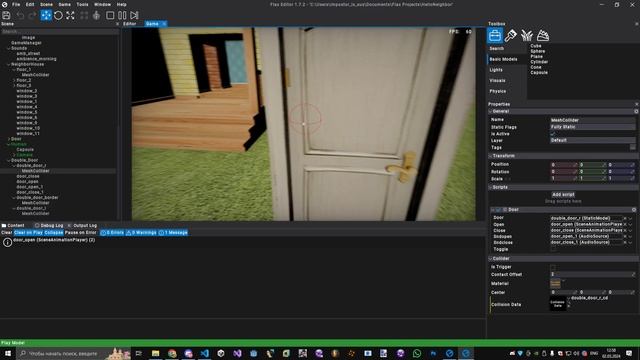
Task: Open dropdown arrow of Open reference
Action: [631, 224]
